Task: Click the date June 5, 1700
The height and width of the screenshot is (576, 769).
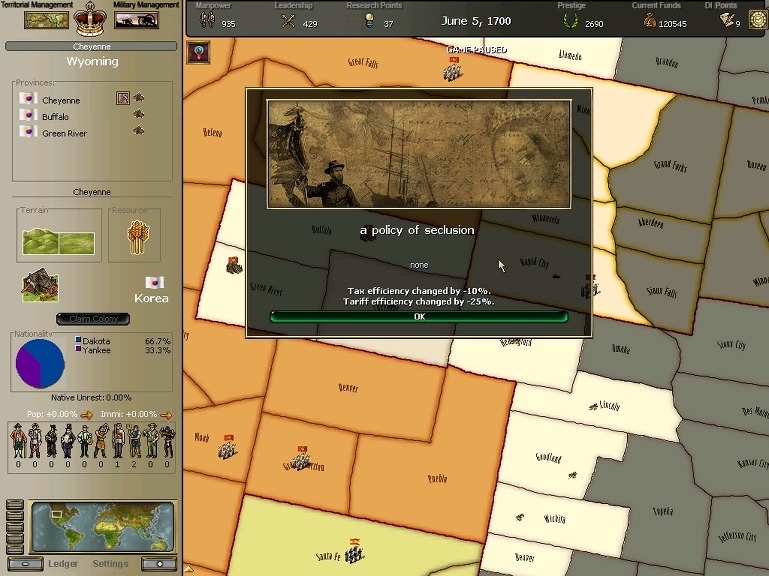Action: click(x=476, y=21)
